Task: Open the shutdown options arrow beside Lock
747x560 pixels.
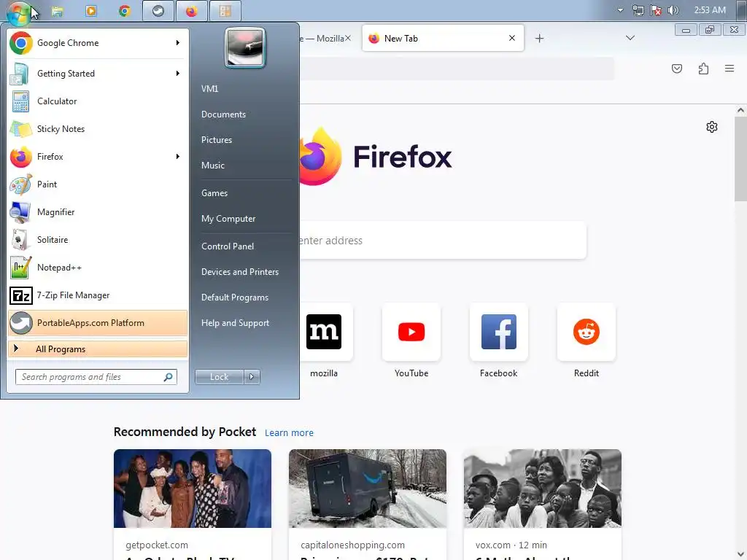Action: tap(252, 377)
